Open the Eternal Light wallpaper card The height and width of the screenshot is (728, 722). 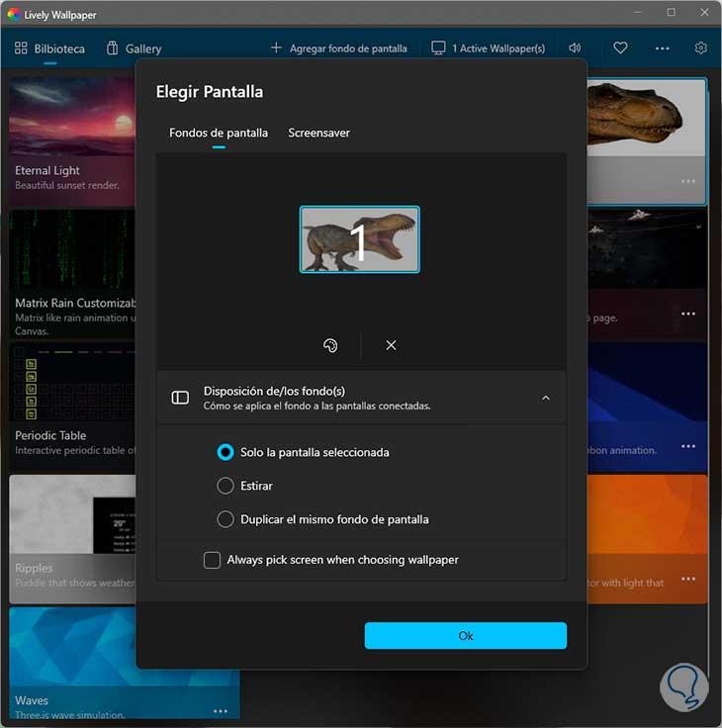72,141
